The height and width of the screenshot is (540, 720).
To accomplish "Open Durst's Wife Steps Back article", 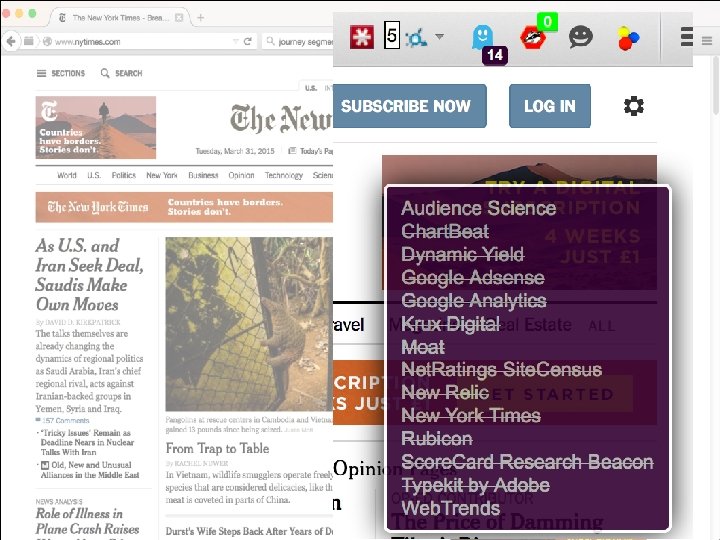I will [249, 531].
